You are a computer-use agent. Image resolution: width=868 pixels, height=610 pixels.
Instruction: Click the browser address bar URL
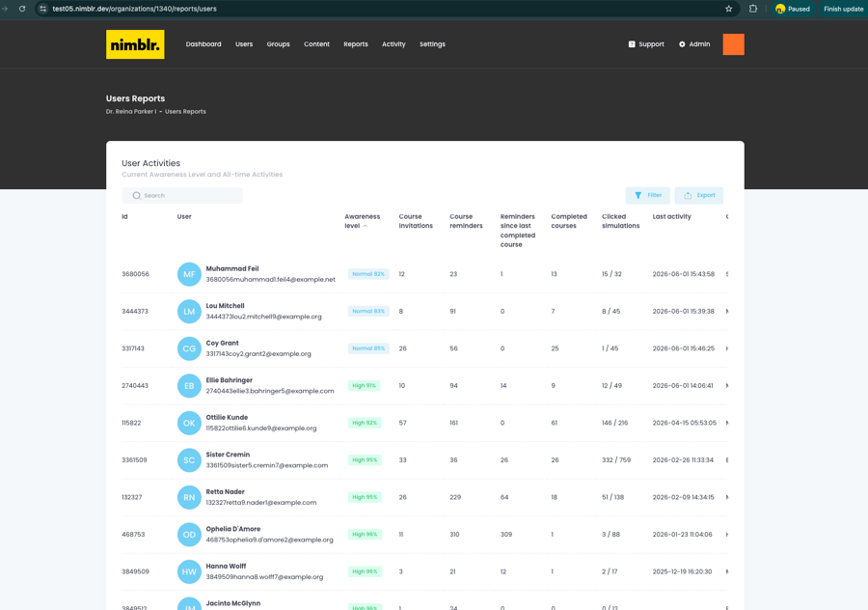134,9
